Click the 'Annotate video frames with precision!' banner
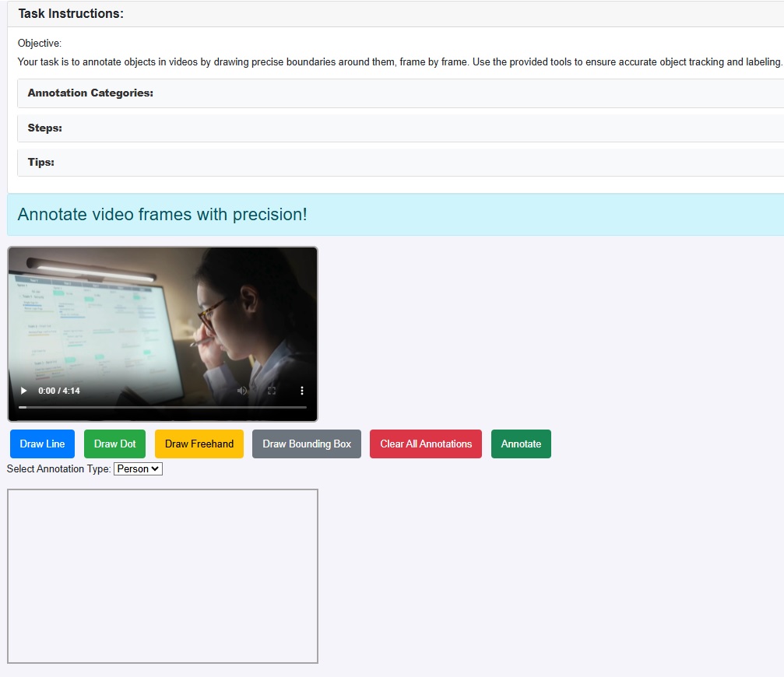This screenshot has width=784, height=677. pos(162,215)
